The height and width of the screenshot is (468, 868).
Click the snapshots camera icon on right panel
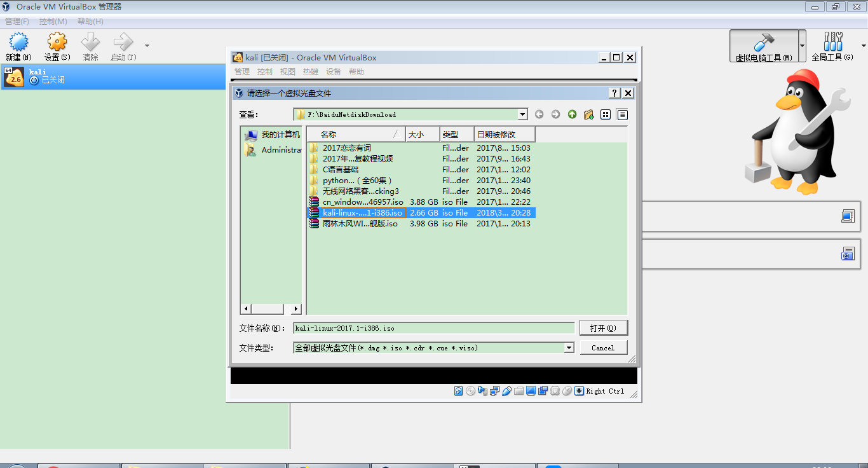click(x=848, y=254)
